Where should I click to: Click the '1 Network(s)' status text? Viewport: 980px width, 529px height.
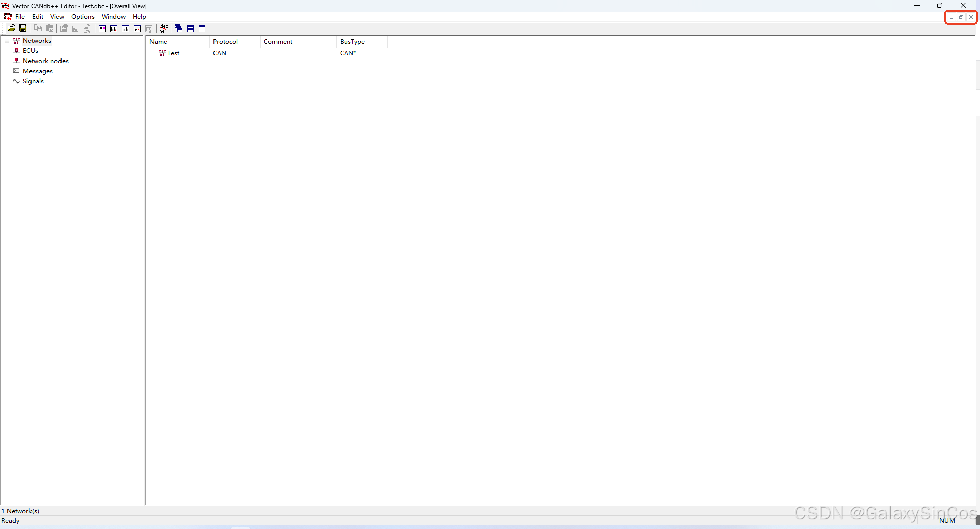coord(20,511)
